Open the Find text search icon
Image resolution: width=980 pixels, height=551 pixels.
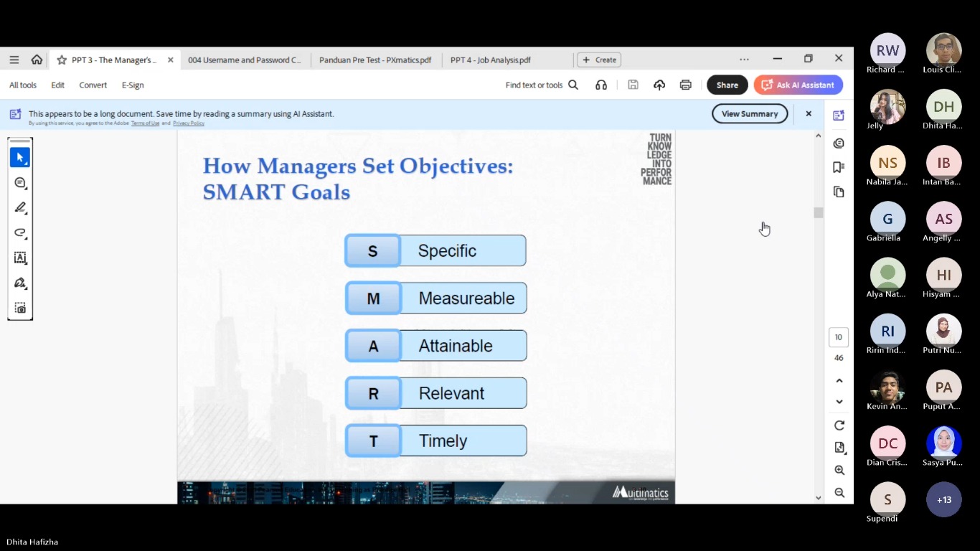(573, 85)
